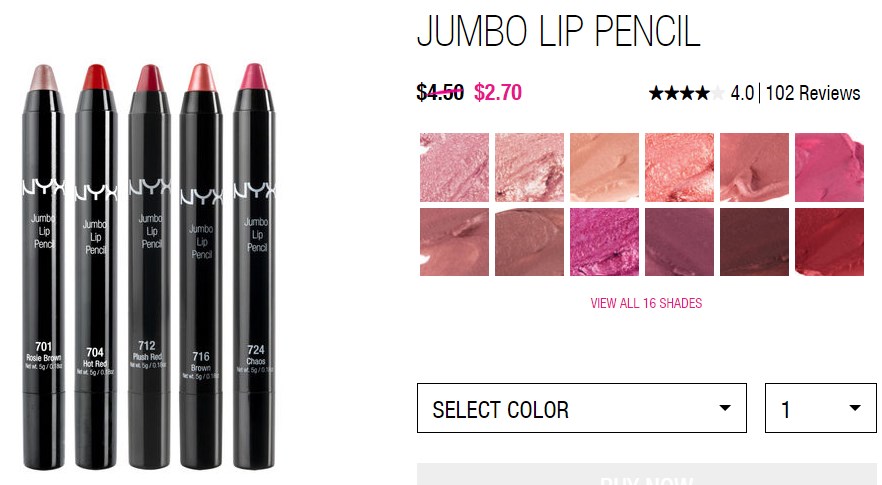
Task: Open the 102 Reviews link
Action: click(813, 93)
